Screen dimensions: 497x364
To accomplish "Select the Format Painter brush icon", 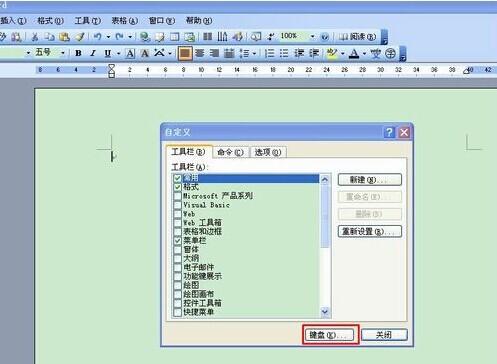I will (80, 37).
